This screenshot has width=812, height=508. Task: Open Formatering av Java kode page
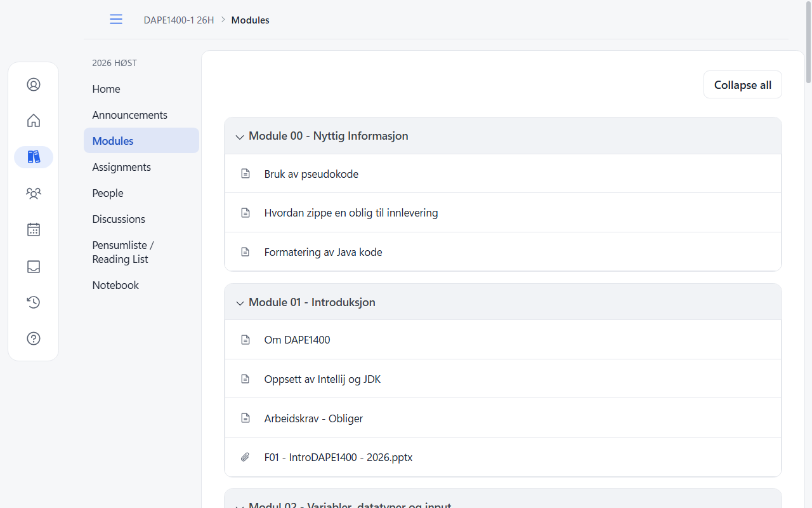click(324, 252)
